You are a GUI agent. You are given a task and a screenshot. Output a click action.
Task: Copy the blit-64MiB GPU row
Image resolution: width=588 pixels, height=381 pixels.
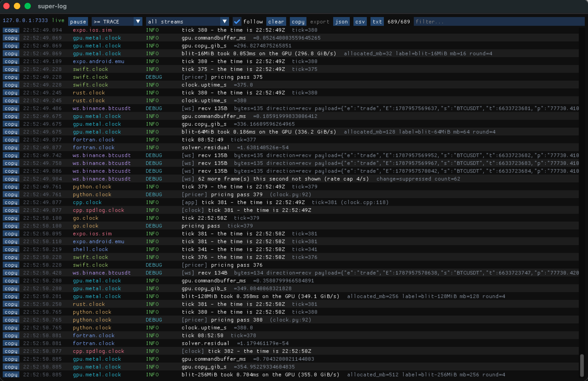coord(11,132)
